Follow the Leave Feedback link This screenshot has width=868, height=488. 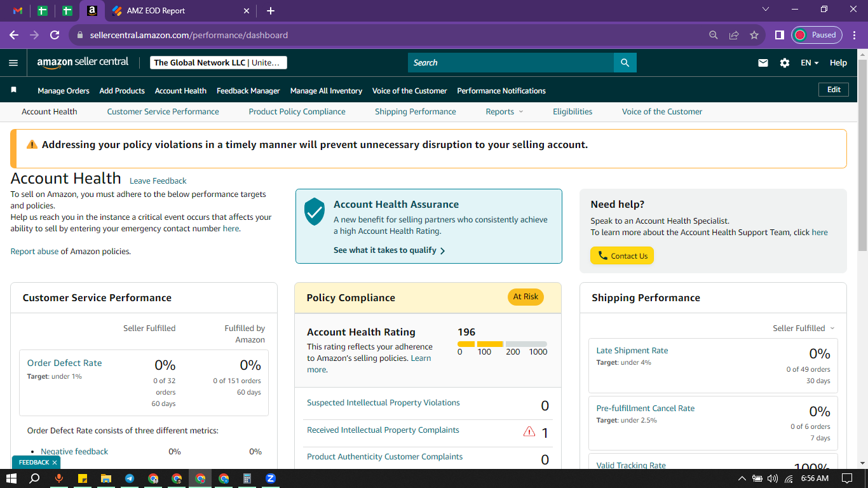coord(158,181)
